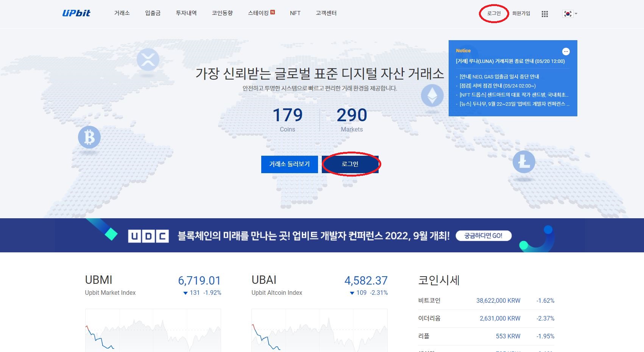The height and width of the screenshot is (352, 644).
Task: Click the UDC logo in banner
Action: pos(148,236)
